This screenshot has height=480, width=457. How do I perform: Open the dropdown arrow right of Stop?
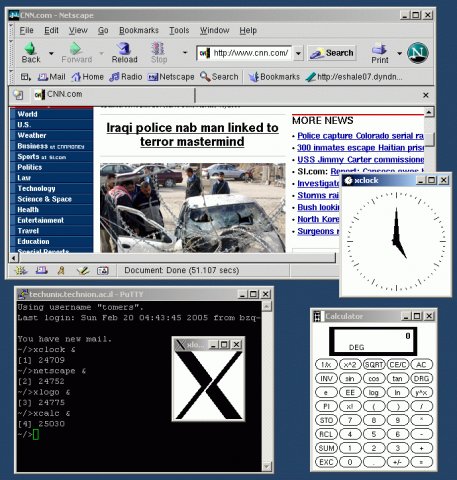pos(185,53)
